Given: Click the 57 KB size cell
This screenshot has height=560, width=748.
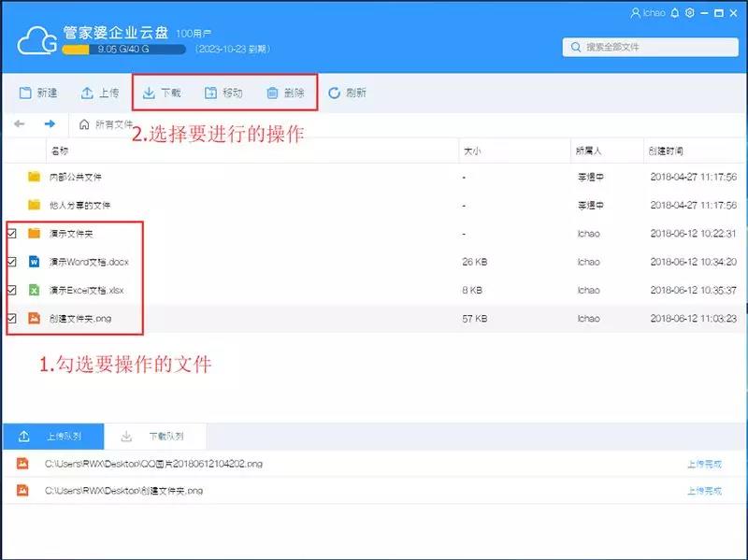Looking at the screenshot, I should (x=475, y=319).
